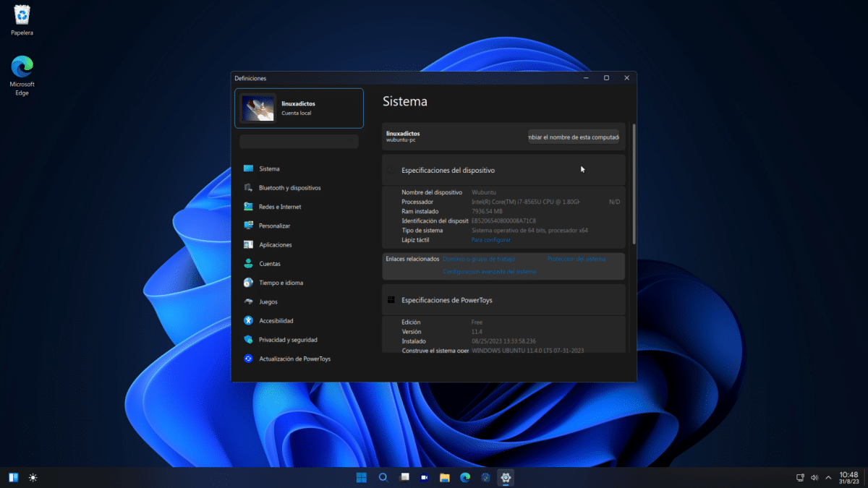Click the brightness sun icon on taskbar

[33, 478]
